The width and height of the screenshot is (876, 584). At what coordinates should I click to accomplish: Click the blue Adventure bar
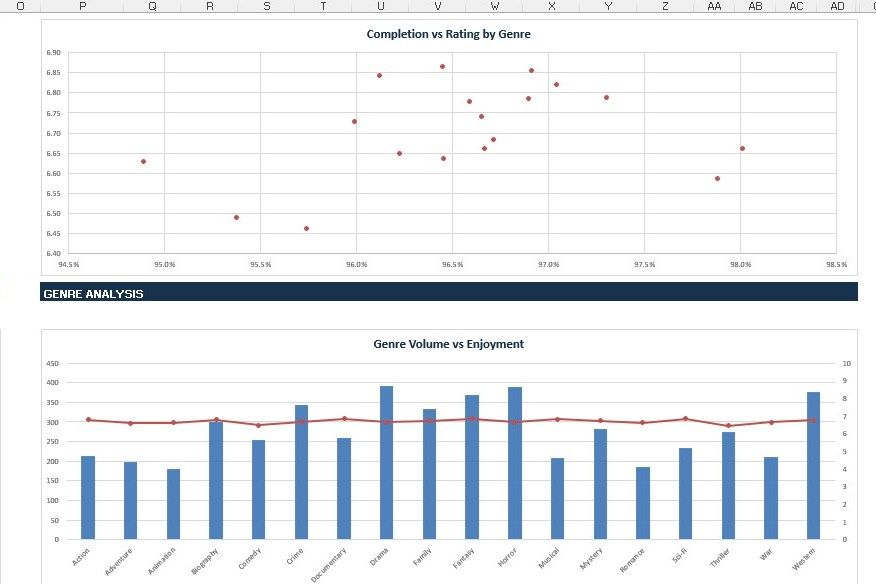pos(131,501)
